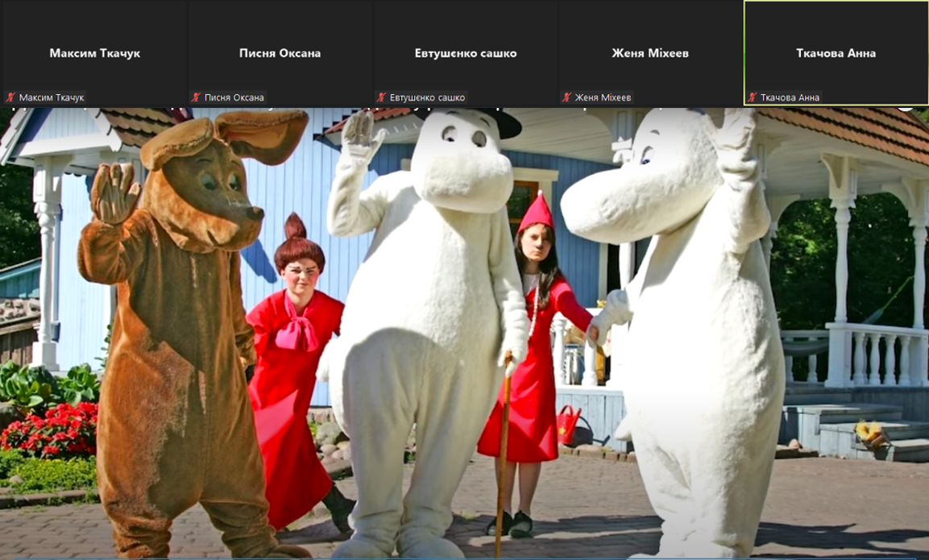
Task: Click the muted microphone icon for Женя Міхеев
Action: (x=567, y=97)
